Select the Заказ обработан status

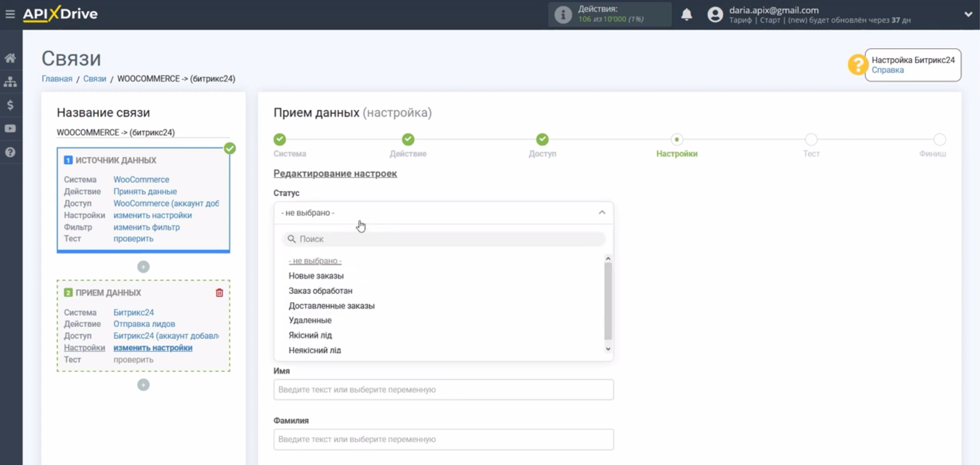tap(321, 291)
